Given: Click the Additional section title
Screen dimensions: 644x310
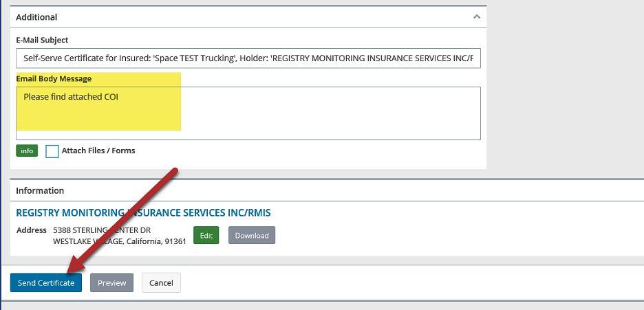Looking at the screenshot, I should 36,16.
